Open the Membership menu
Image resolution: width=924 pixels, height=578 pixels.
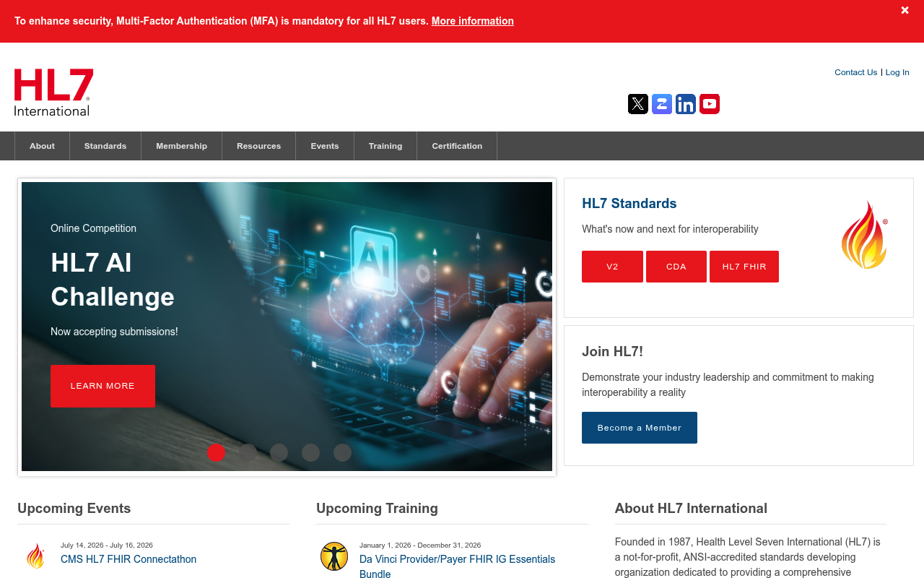pyautogui.click(x=181, y=146)
